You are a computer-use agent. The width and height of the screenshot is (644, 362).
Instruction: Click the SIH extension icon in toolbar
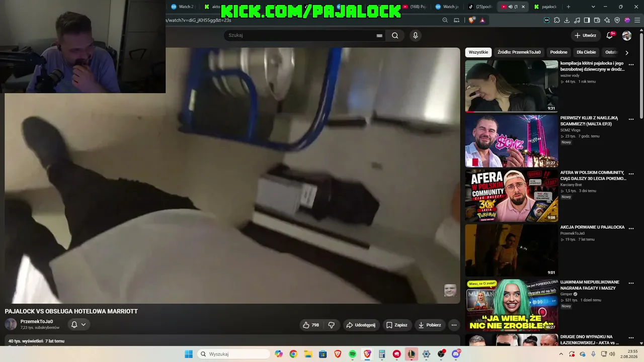[547, 20]
